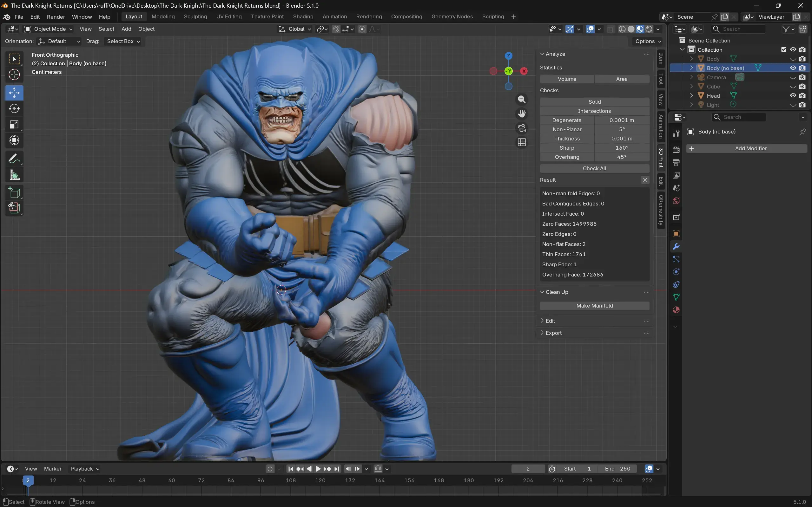Select the Annotate tool
This screenshot has height=507, width=812.
point(14,159)
